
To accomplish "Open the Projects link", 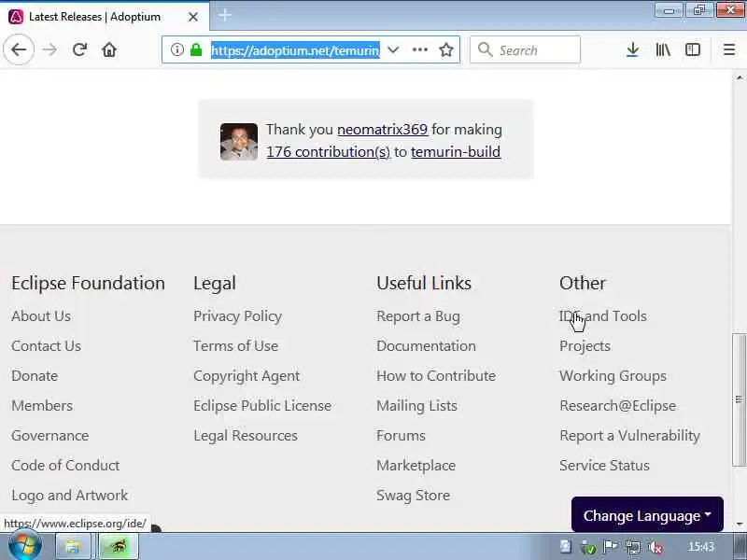I will (x=585, y=346).
